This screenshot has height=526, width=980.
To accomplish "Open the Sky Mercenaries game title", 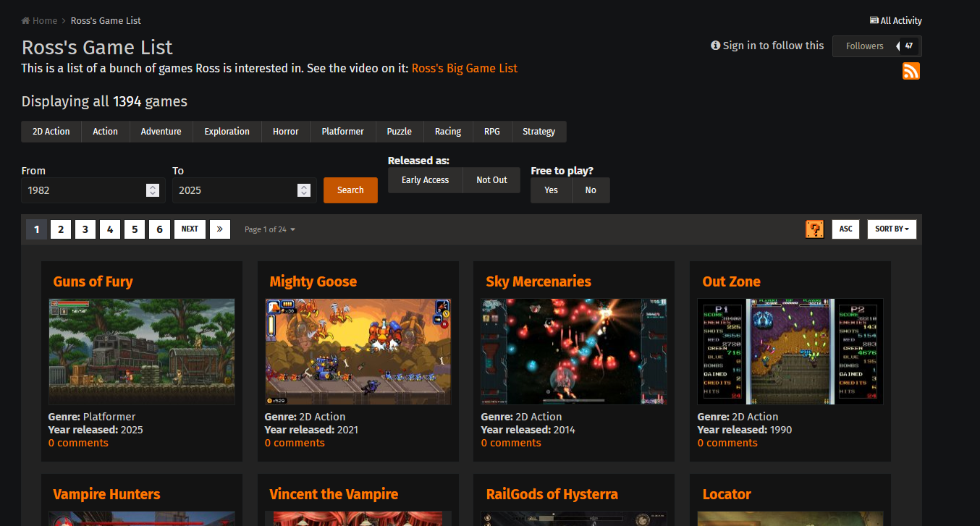I will click(538, 281).
